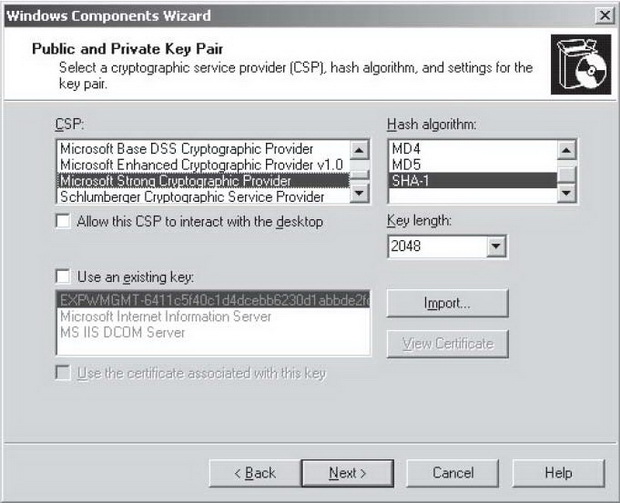The image size is (620, 503).
Task: Enable Allow this CSP to interact with desktop
Action: (x=63, y=221)
